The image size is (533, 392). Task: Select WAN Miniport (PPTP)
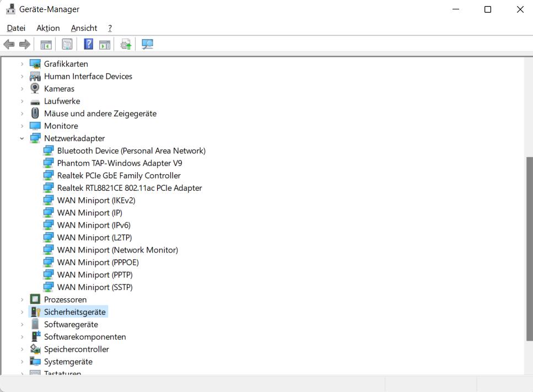pyautogui.click(x=95, y=275)
